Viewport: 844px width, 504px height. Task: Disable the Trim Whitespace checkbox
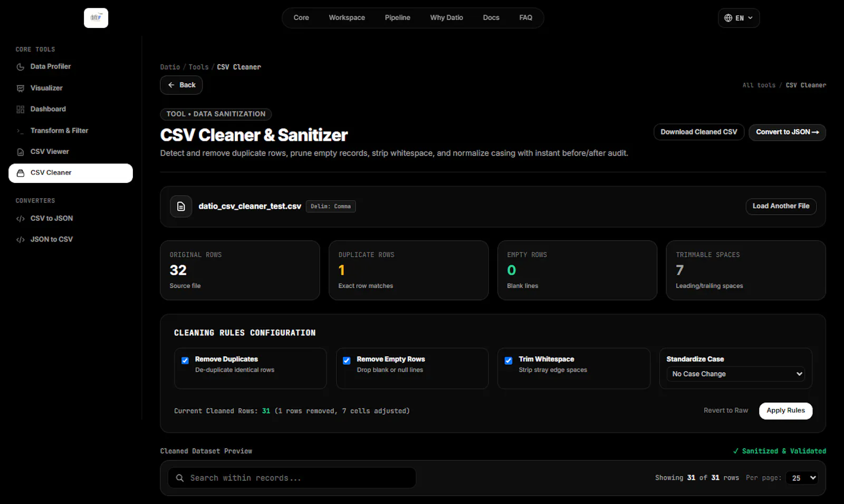[x=509, y=361]
